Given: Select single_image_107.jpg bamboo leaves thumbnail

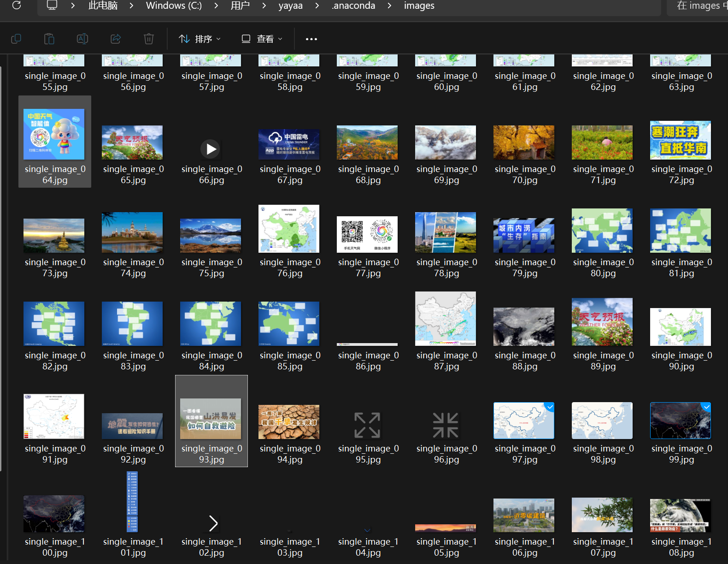Looking at the screenshot, I should (x=602, y=515).
